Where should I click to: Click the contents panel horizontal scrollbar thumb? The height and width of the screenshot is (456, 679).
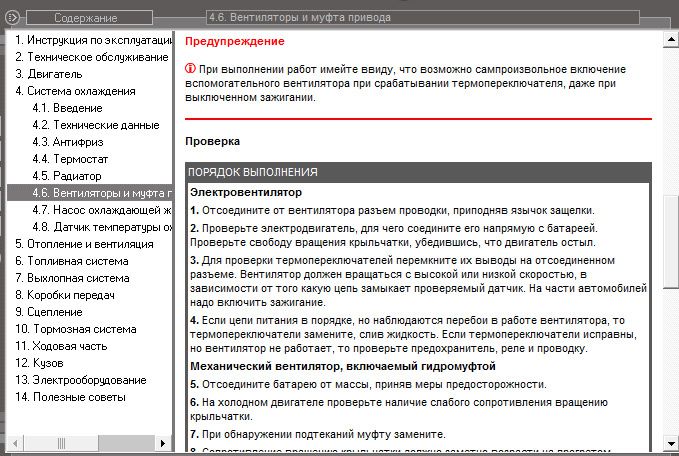click(x=61, y=443)
